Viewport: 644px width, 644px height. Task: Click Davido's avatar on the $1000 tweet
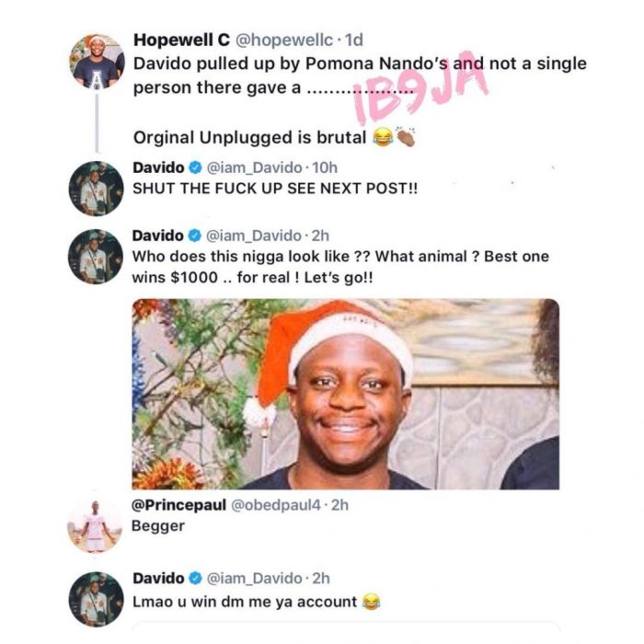(96, 257)
